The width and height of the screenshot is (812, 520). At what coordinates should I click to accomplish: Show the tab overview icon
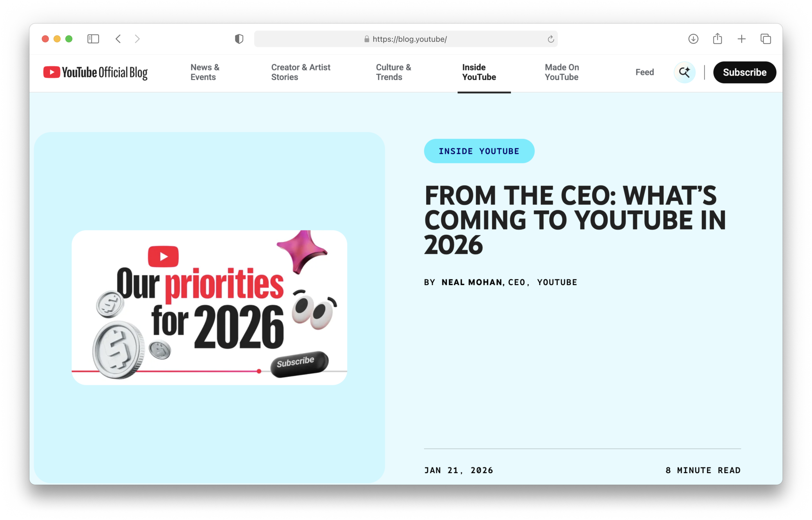765,39
